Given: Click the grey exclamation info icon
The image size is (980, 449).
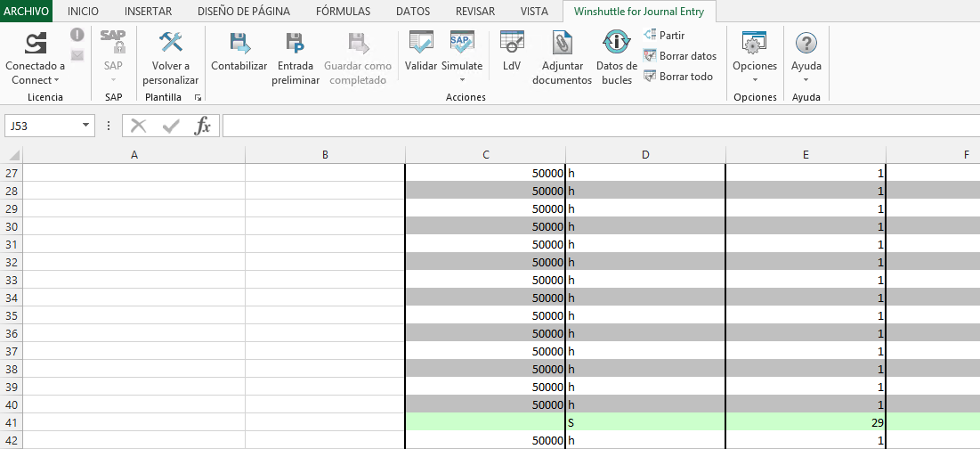Looking at the screenshot, I should coord(77,35).
